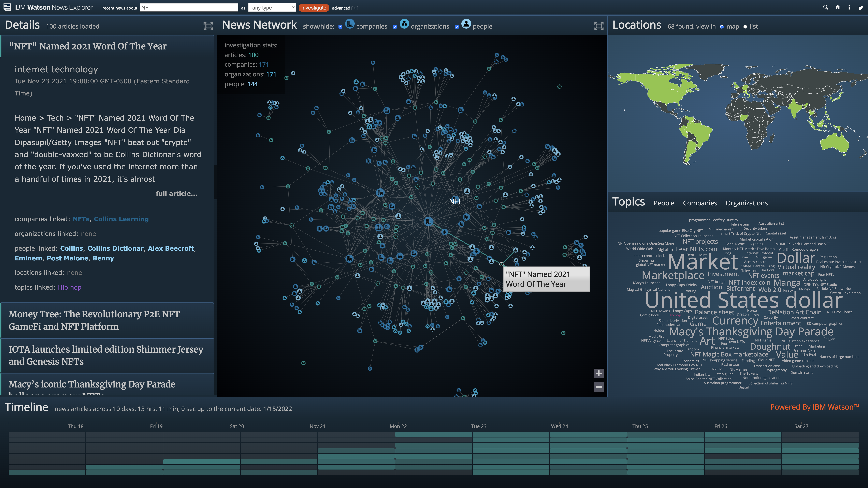This screenshot has width=868, height=488.
Task: Zoom in network with plus button
Action: tap(598, 373)
